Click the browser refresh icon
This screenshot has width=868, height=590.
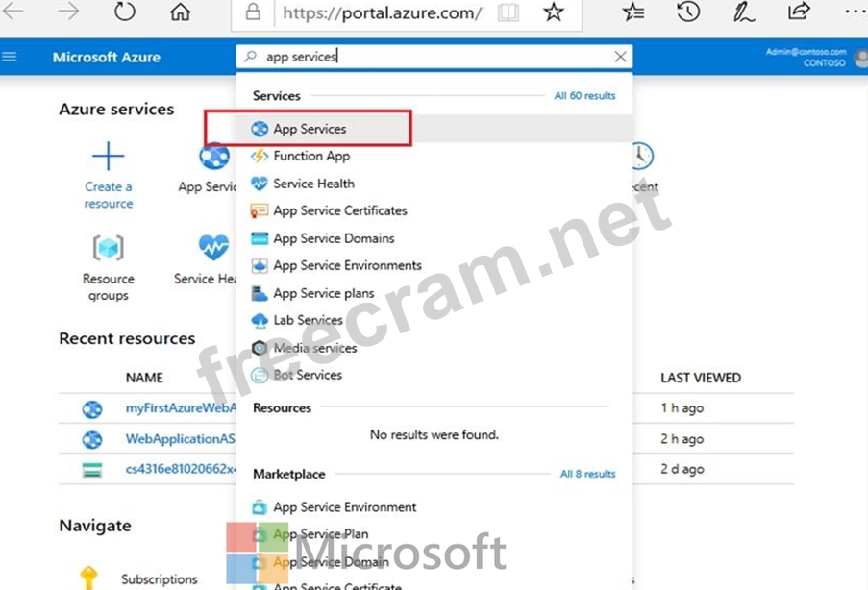(x=125, y=12)
